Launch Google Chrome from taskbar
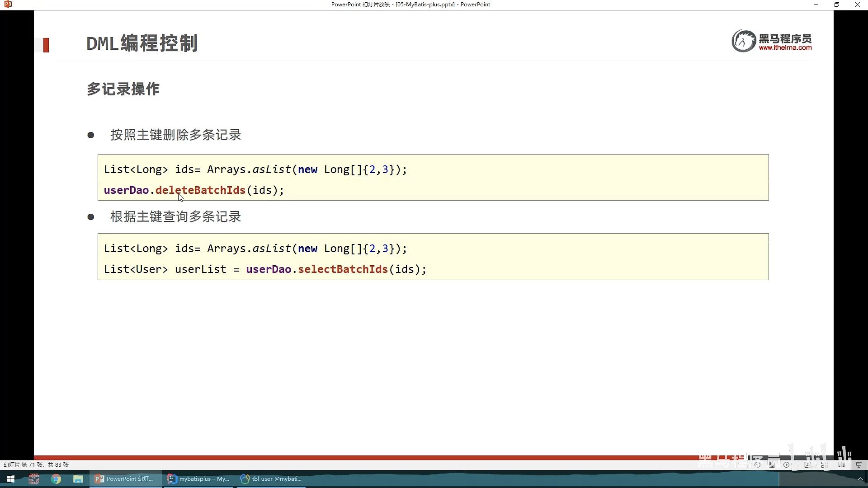The height and width of the screenshot is (488, 868). 56,479
